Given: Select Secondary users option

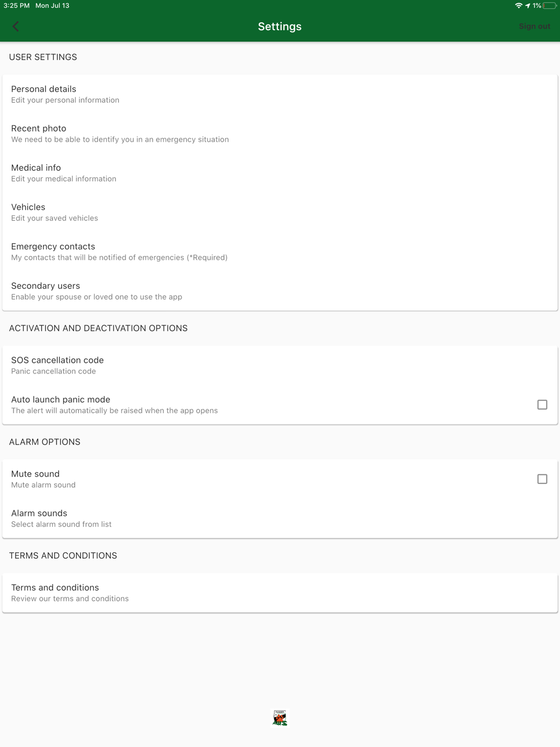Looking at the screenshot, I should pos(280,291).
